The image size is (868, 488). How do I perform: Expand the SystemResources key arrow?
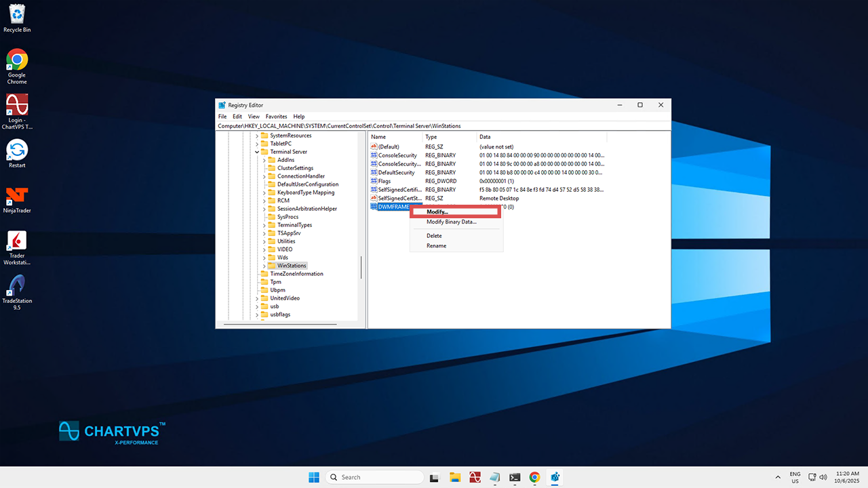[257, 136]
